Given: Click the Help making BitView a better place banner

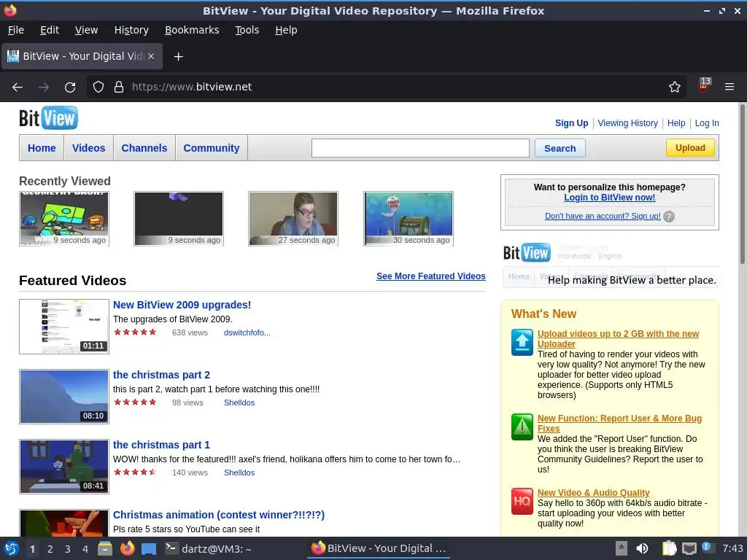Looking at the screenshot, I should pos(610,265).
